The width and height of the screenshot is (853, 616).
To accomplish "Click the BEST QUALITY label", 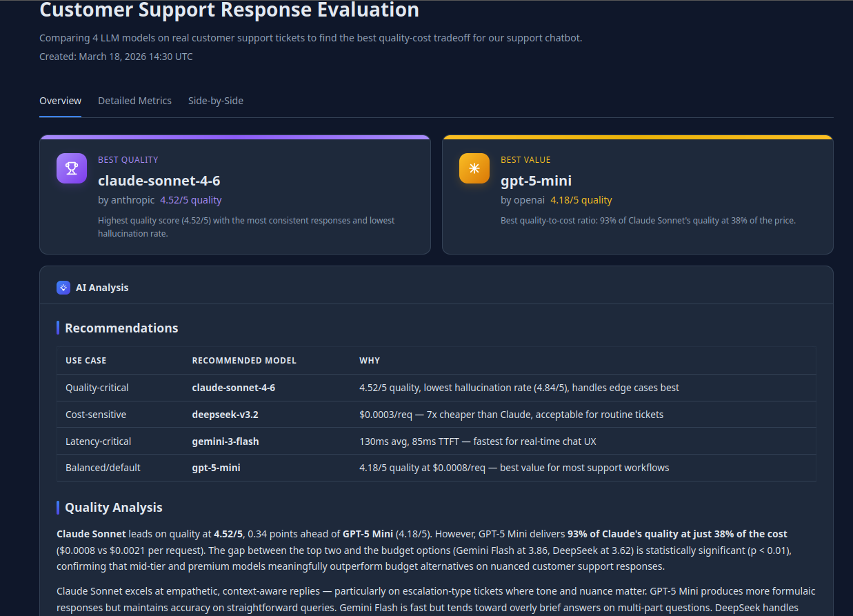I will (x=128, y=159).
